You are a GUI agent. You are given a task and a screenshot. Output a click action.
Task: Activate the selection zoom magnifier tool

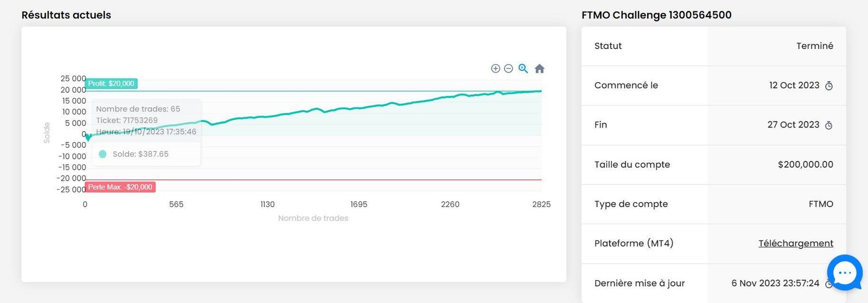(523, 68)
